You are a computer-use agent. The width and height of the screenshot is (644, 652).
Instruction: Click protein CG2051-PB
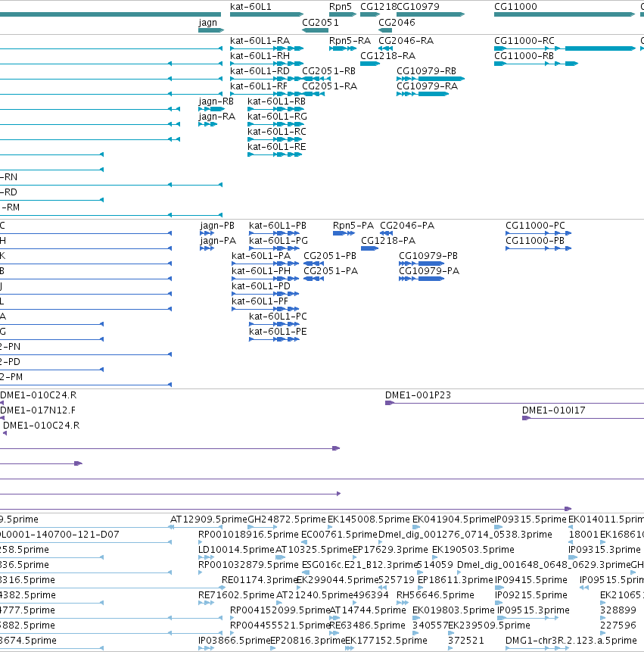click(x=314, y=264)
